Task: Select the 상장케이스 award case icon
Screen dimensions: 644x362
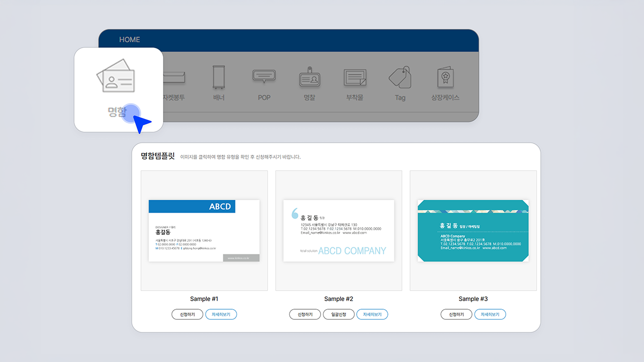Action: tap(445, 77)
